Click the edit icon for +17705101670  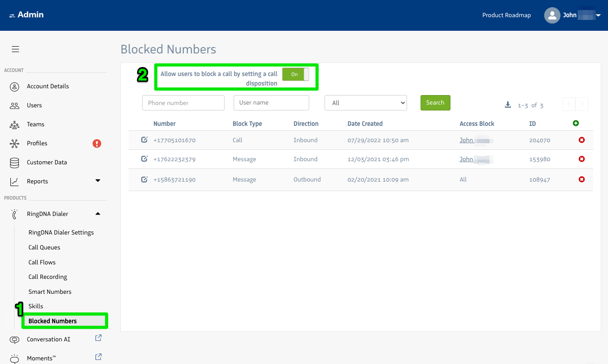[x=144, y=140]
